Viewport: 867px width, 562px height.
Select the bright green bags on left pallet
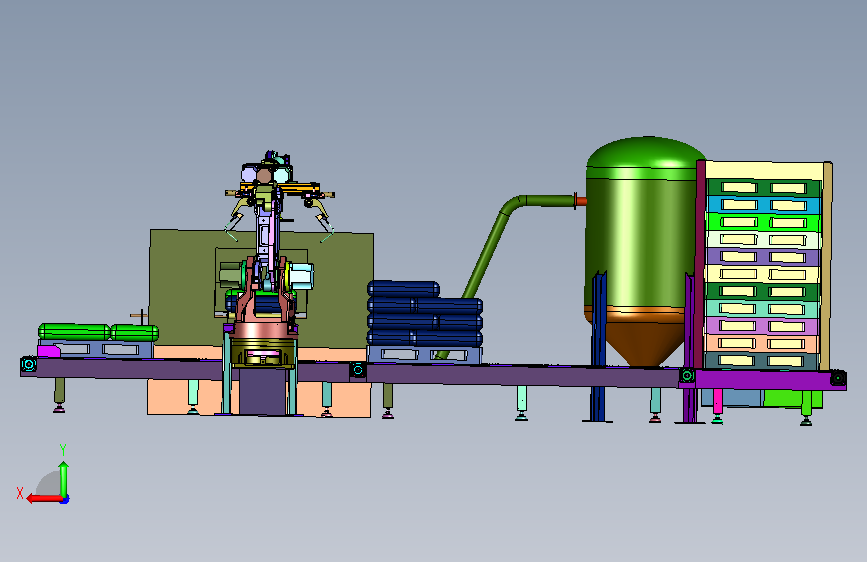(98, 332)
